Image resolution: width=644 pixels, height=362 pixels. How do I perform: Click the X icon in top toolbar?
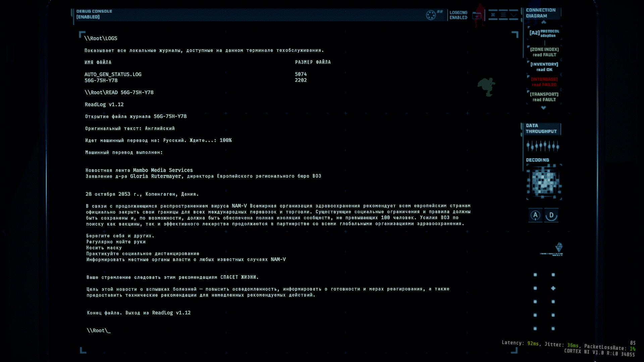(x=493, y=15)
